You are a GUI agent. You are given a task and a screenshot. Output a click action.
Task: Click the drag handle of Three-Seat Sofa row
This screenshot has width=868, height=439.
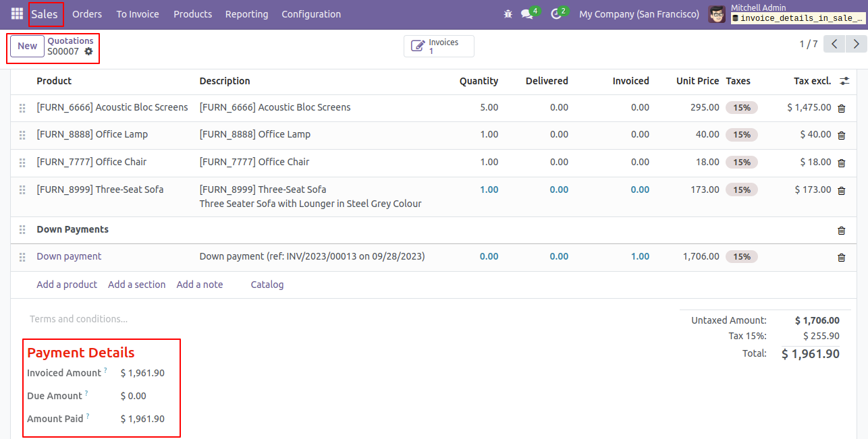click(22, 190)
